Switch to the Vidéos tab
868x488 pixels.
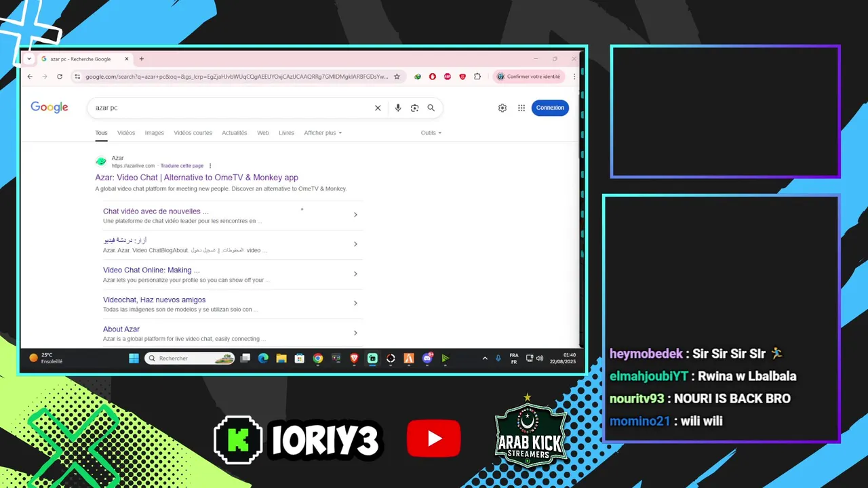126,133
